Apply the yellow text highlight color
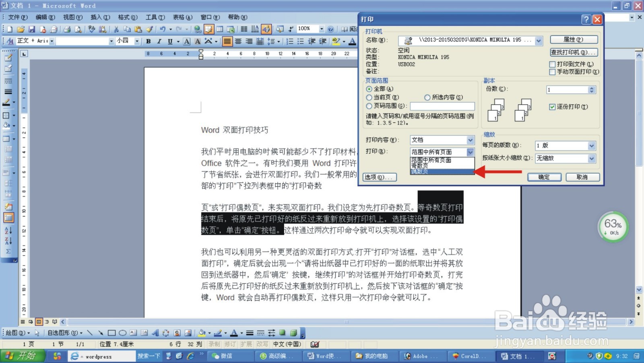 click(x=335, y=41)
